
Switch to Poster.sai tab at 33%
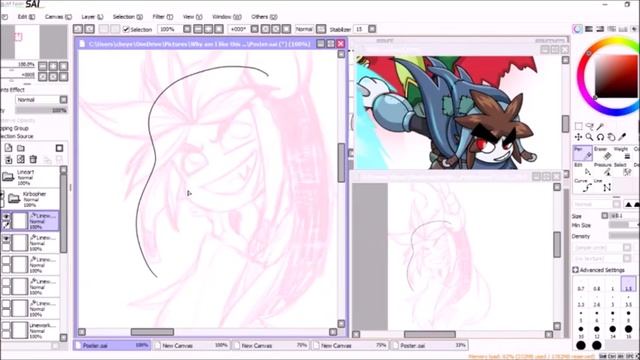pos(429,345)
